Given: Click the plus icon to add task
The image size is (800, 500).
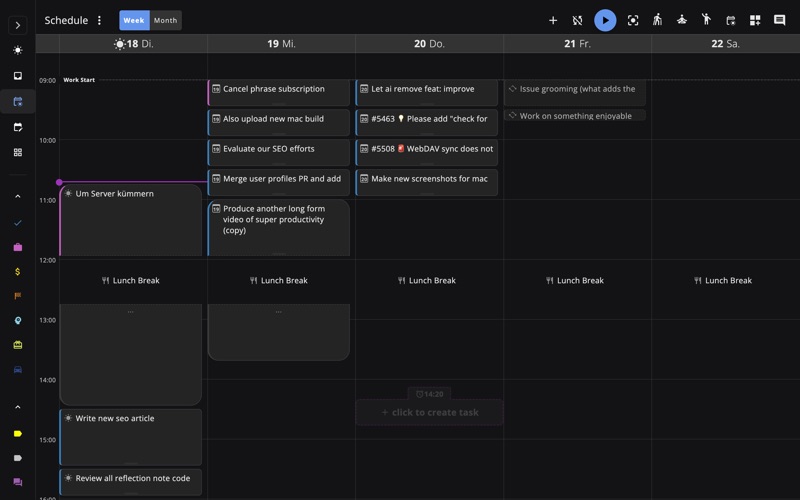Looking at the screenshot, I should tap(553, 20).
